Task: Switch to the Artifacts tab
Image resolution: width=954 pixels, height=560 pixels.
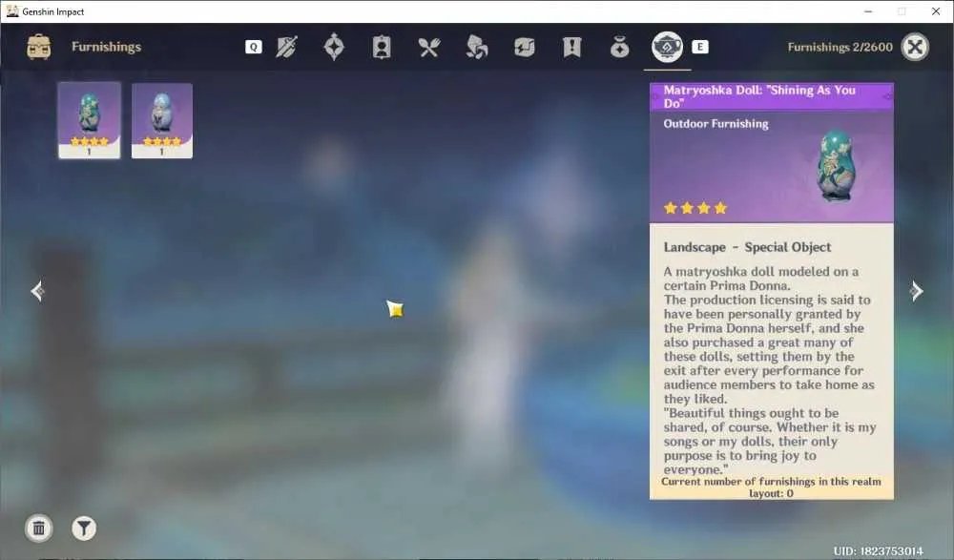Action: point(334,47)
